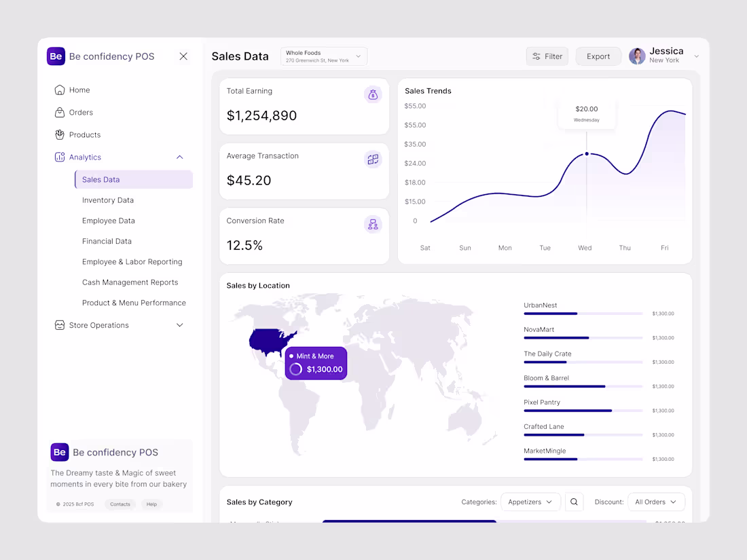Select the Home icon in the sidebar
This screenshot has width=747, height=560.
click(60, 90)
